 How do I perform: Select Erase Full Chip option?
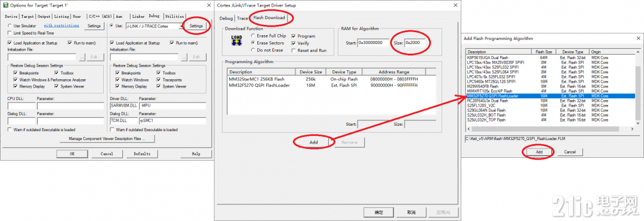pyautogui.click(x=253, y=36)
